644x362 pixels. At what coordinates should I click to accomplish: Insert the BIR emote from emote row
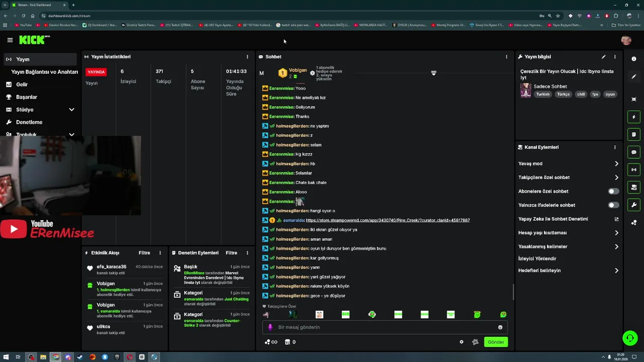(x=346, y=315)
